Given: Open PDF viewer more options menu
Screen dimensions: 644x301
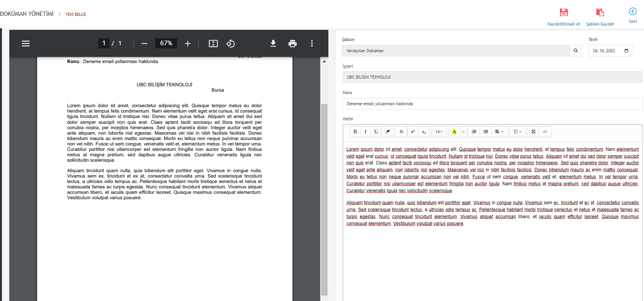Looking at the screenshot, I should point(312,44).
